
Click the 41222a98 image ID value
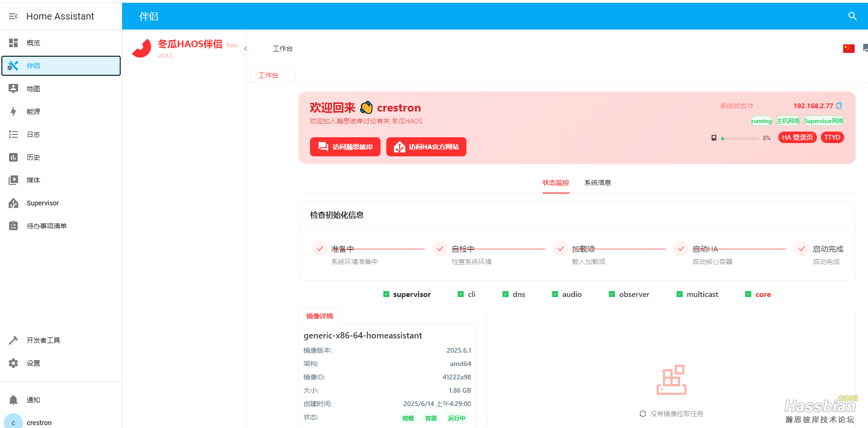click(457, 377)
